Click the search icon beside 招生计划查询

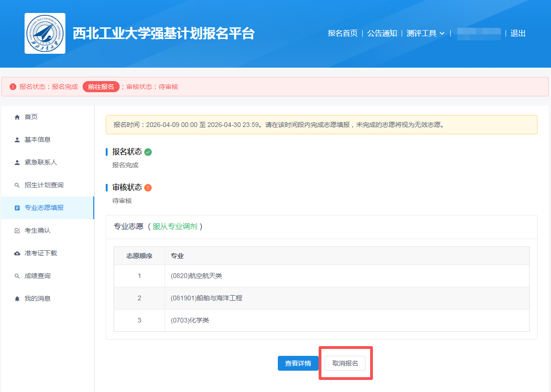[x=17, y=185]
